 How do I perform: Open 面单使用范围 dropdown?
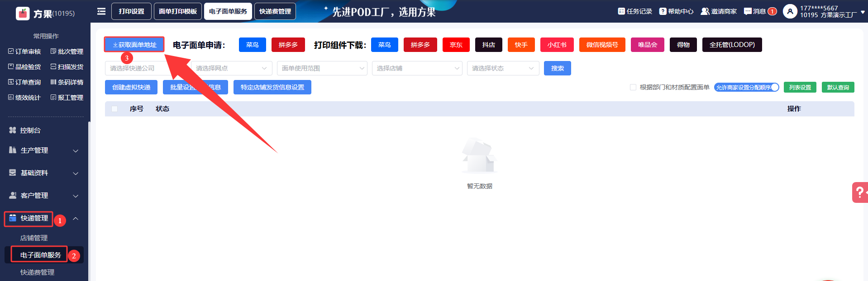pos(322,68)
